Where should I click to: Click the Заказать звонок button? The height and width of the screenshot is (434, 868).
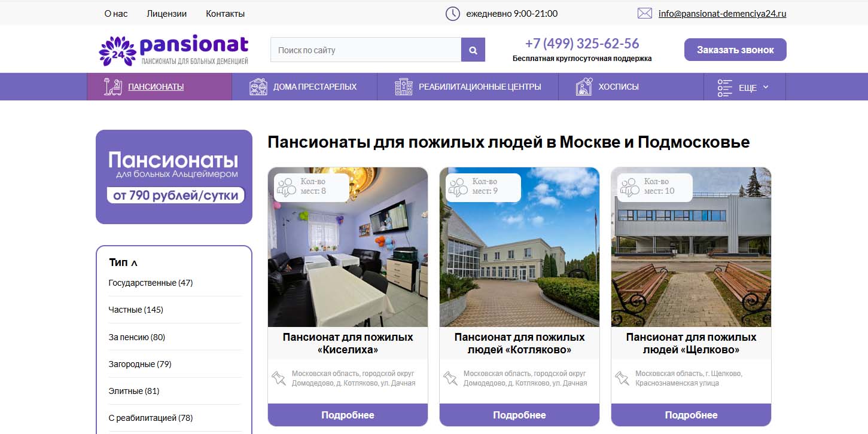pyautogui.click(x=735, y=50)
